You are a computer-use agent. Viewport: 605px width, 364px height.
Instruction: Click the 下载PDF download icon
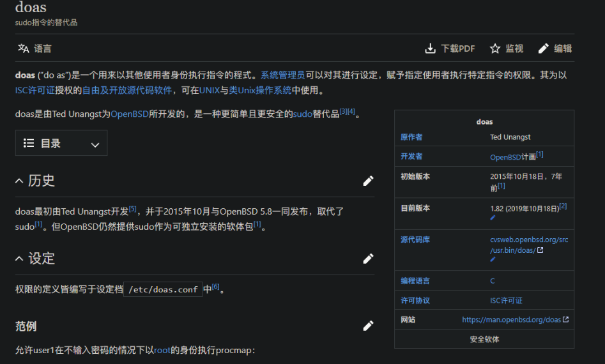pos(430,49)
